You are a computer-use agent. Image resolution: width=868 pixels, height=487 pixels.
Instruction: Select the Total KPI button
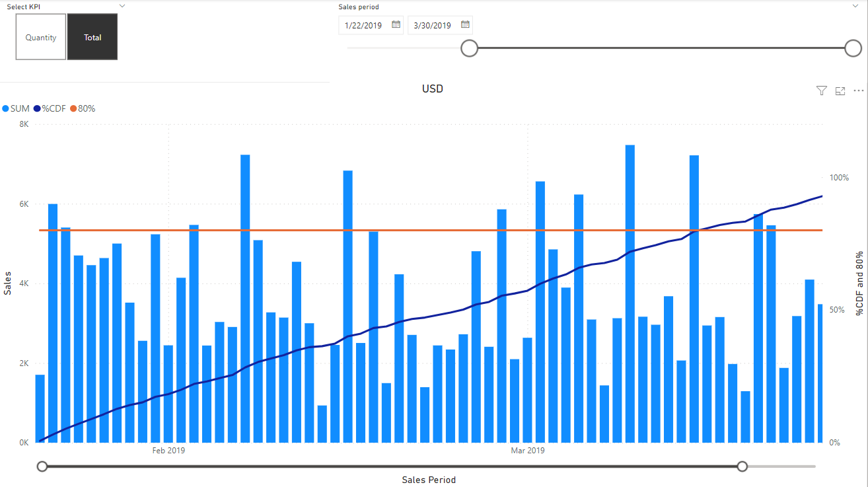point(92,36)
